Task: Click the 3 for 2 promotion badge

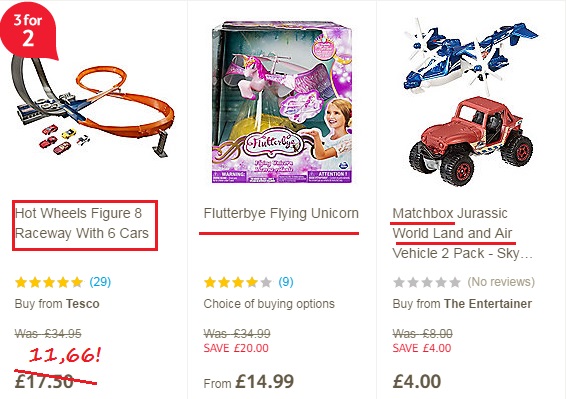Action: pos(28,31)
